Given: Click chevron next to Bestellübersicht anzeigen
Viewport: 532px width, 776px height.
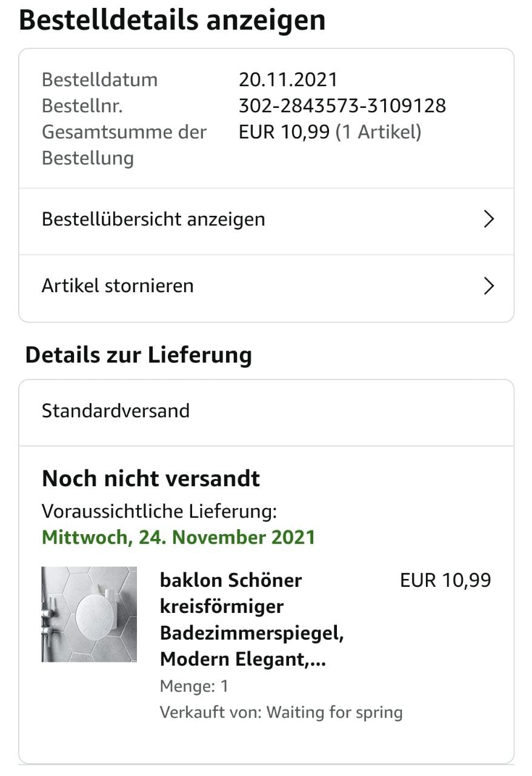Looking at the screenshot, I should tap(489, 219).
